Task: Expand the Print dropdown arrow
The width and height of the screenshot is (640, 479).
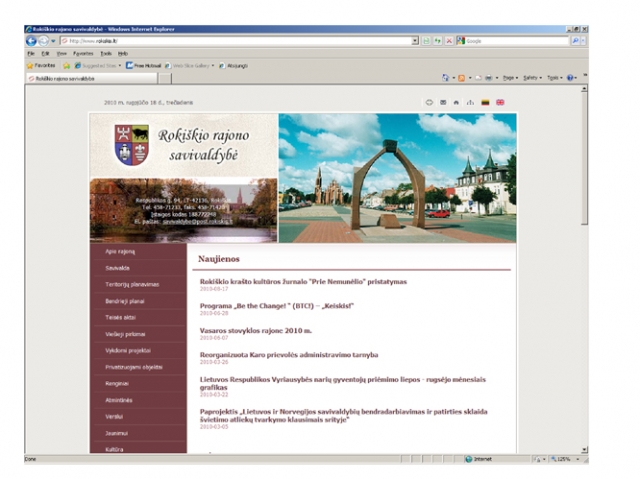Action: pos(497,78)
